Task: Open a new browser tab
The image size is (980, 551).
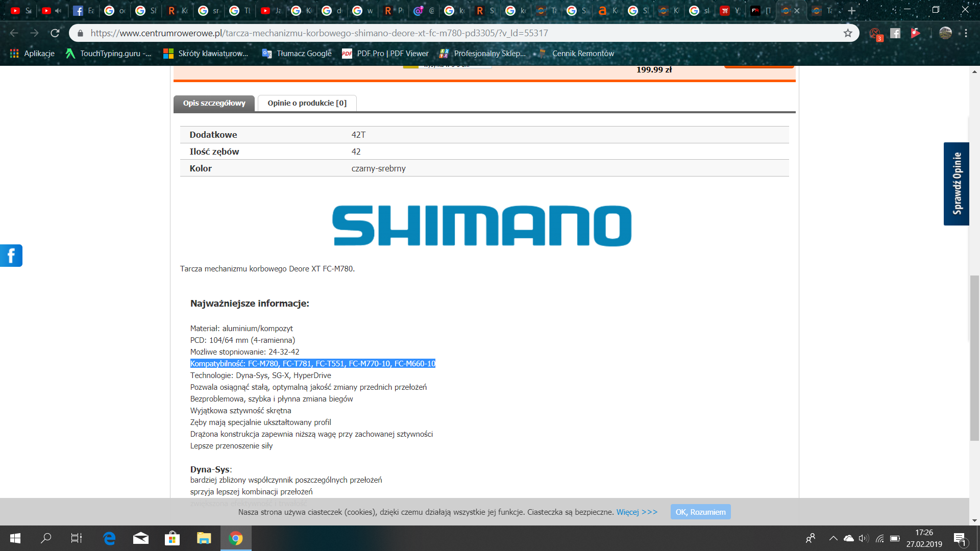Action: 851,11
